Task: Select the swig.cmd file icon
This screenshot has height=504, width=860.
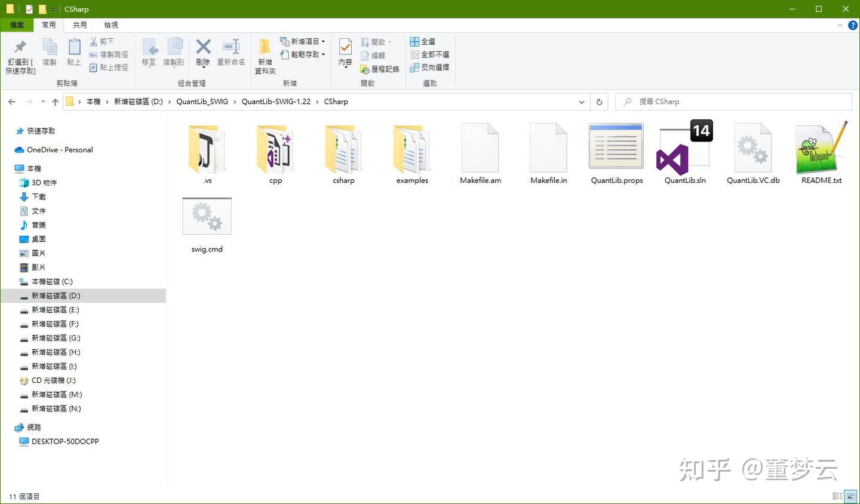Action: coord(207,216)
